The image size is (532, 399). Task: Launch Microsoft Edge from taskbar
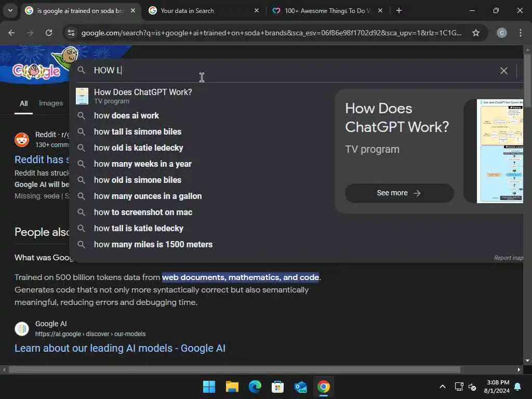[255, 387]
